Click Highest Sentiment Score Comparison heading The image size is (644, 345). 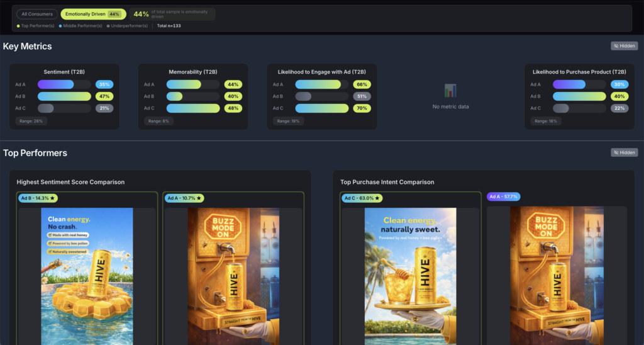tap(70, 182)
